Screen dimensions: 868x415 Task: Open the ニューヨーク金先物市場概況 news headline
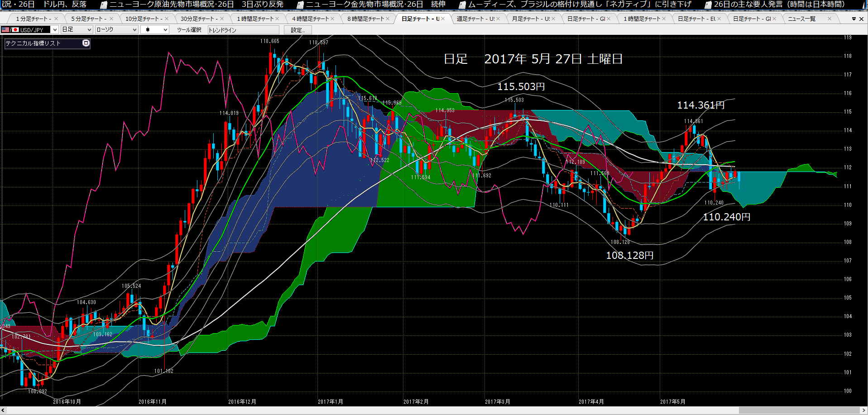coord(376,5)
